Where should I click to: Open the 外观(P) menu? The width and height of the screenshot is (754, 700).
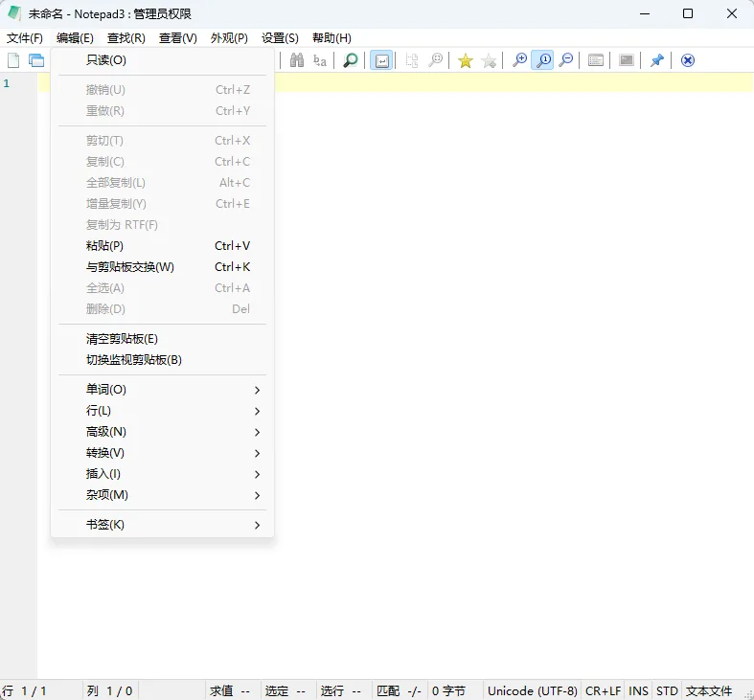pyautogui.click(x=229, y=38)
